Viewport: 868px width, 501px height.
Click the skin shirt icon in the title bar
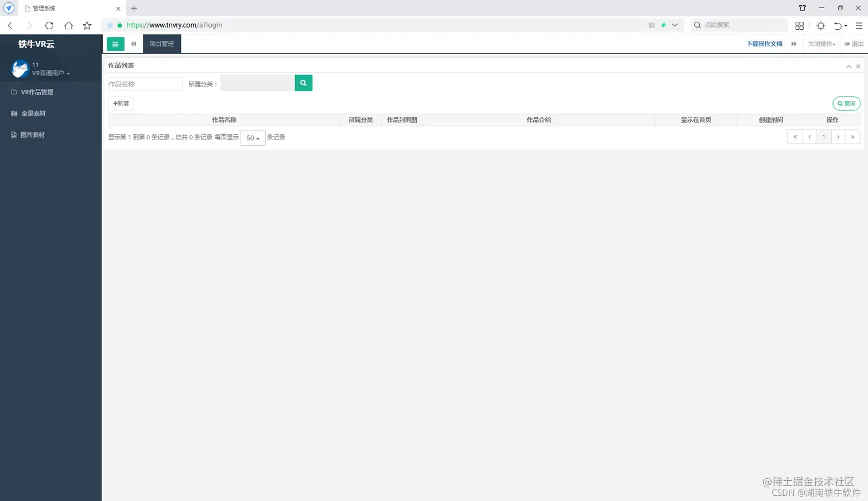pos(803,8)
